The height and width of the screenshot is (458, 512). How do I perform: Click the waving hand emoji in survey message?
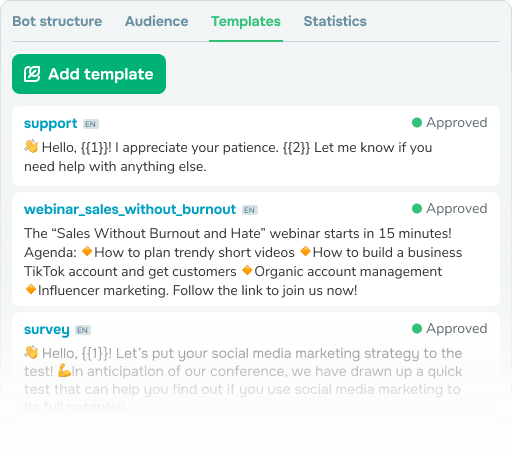tap(31, 353)
